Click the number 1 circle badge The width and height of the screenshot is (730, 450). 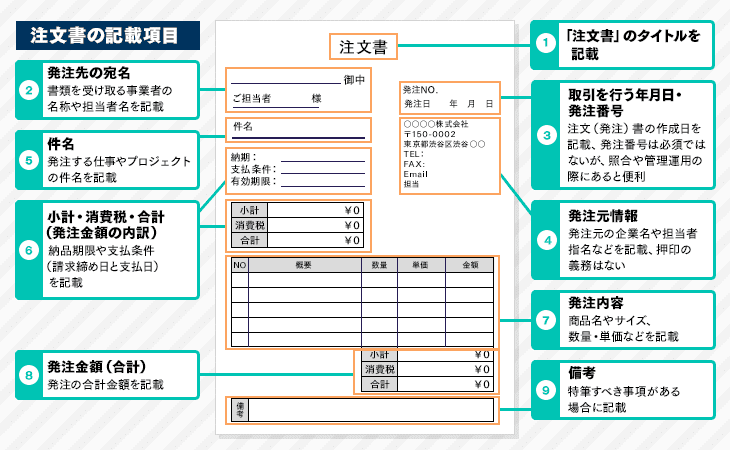(545, 43)
